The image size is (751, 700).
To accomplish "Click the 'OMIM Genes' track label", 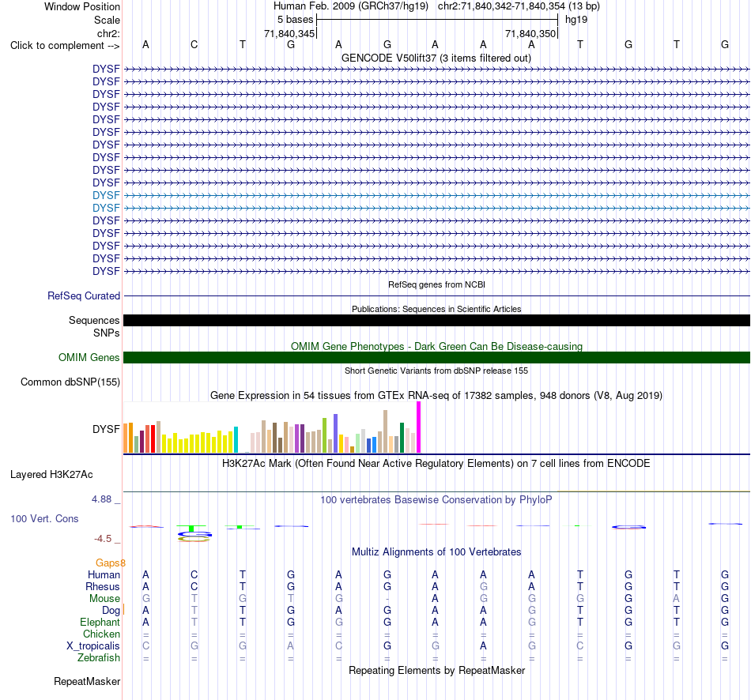I will (89, 358).
